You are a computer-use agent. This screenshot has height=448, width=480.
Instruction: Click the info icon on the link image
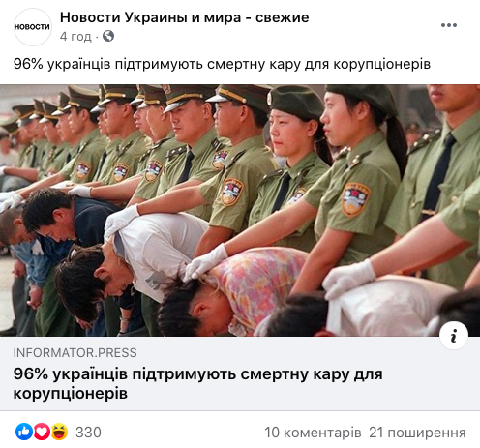[x=454, y=336]
